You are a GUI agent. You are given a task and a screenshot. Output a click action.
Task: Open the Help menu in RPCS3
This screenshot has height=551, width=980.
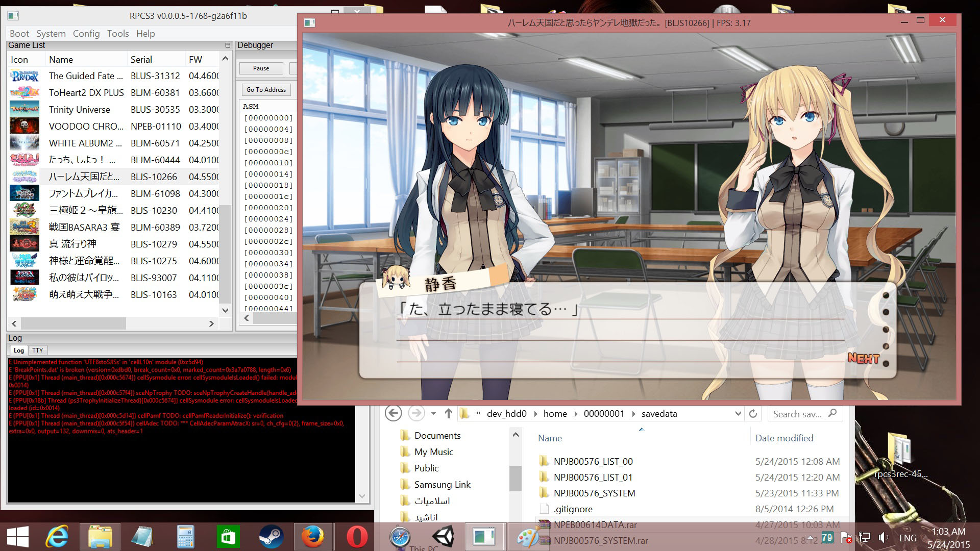tap(145, 33)
